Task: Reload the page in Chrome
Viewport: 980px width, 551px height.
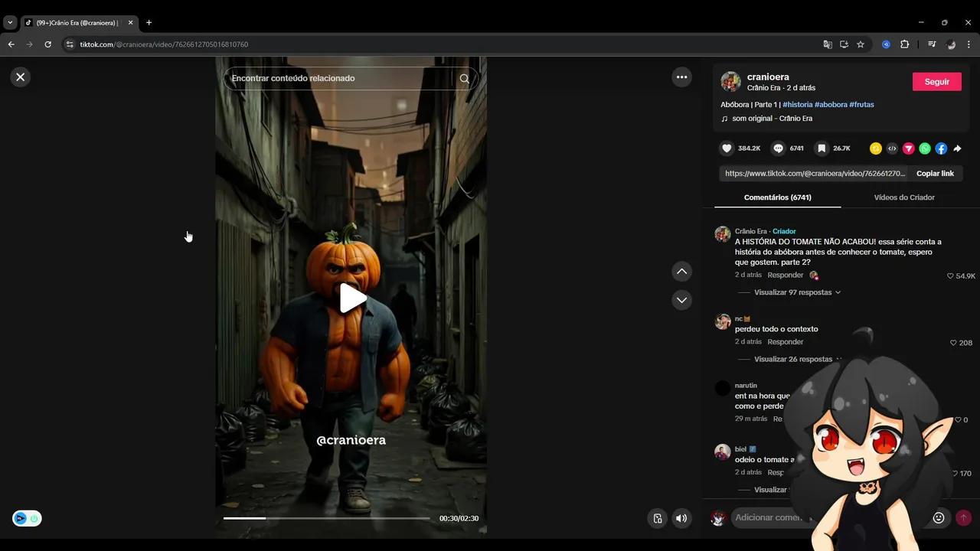Action: pos(47,44)
